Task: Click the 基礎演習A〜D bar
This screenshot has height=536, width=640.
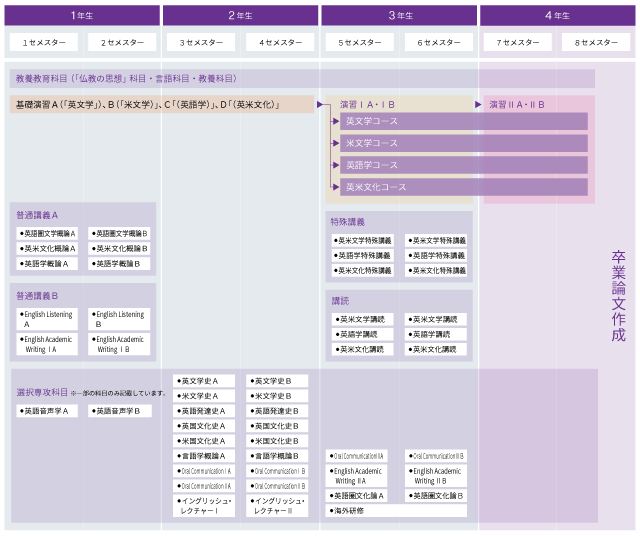Action: pos(162,105)
